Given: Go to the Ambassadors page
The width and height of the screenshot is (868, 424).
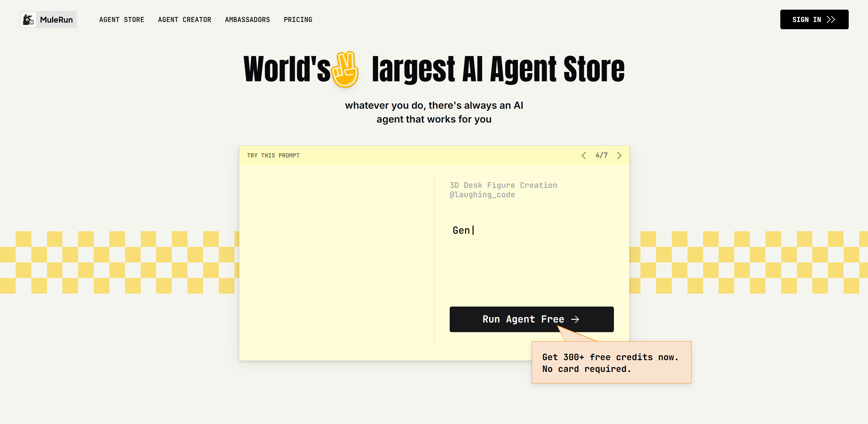Looking at the screenshot, I should click(x=247, y=20).
